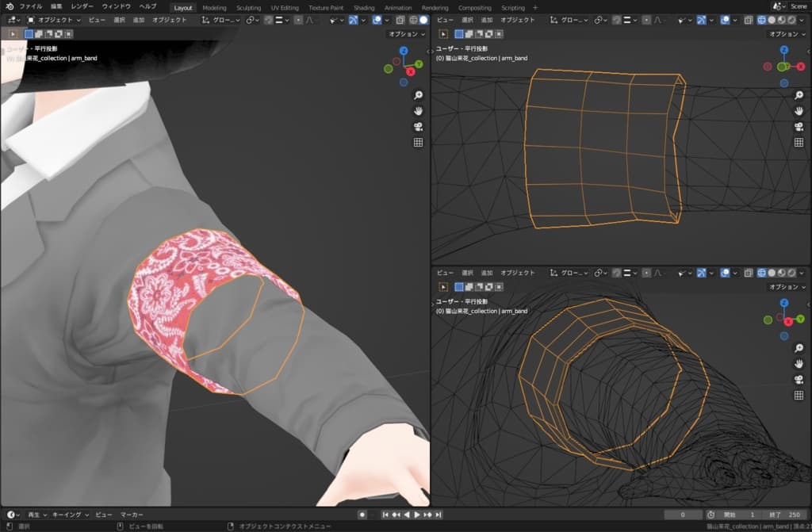Click the 追加 menu in bottom-right viewport
The image size is (812, 532).
485,273
